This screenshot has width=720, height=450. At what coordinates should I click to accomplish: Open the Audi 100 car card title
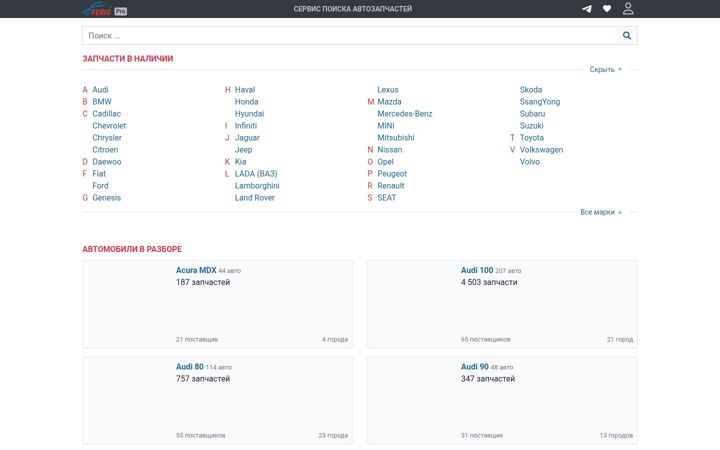477,270
